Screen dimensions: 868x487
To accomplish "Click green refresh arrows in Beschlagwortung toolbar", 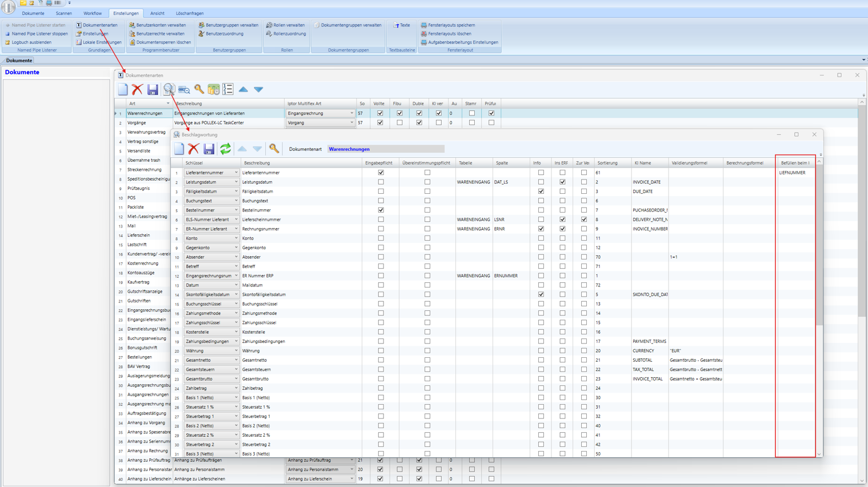I will 226,149.
